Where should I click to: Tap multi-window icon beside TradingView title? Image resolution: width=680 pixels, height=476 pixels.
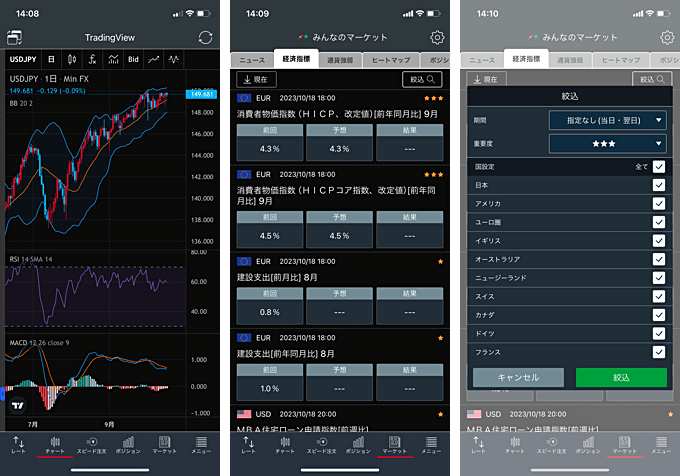click(x=15, y=37)
